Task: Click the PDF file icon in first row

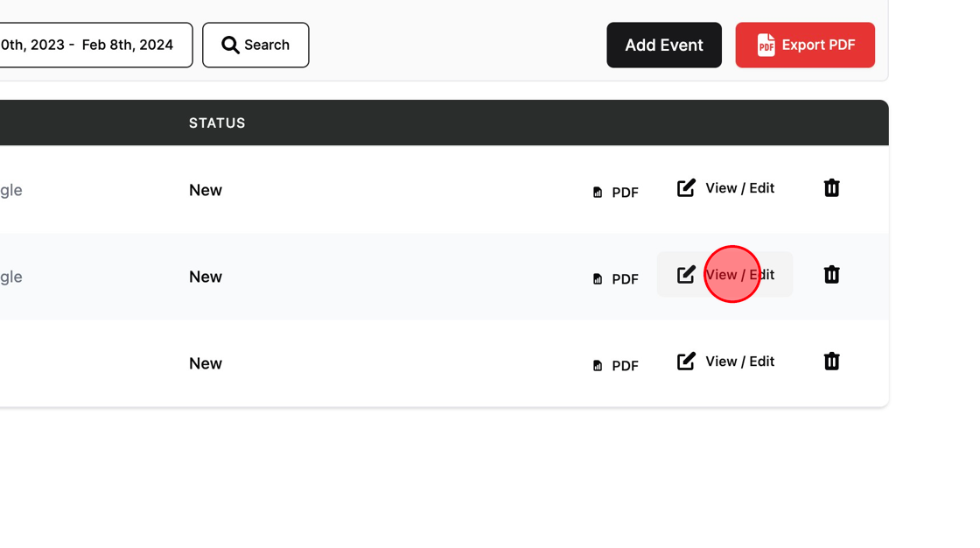Action: (x=598, y=192)
